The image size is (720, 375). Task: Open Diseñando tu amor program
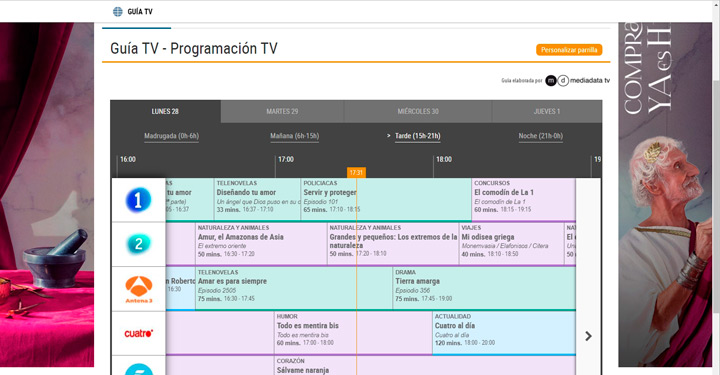(257, 200)
